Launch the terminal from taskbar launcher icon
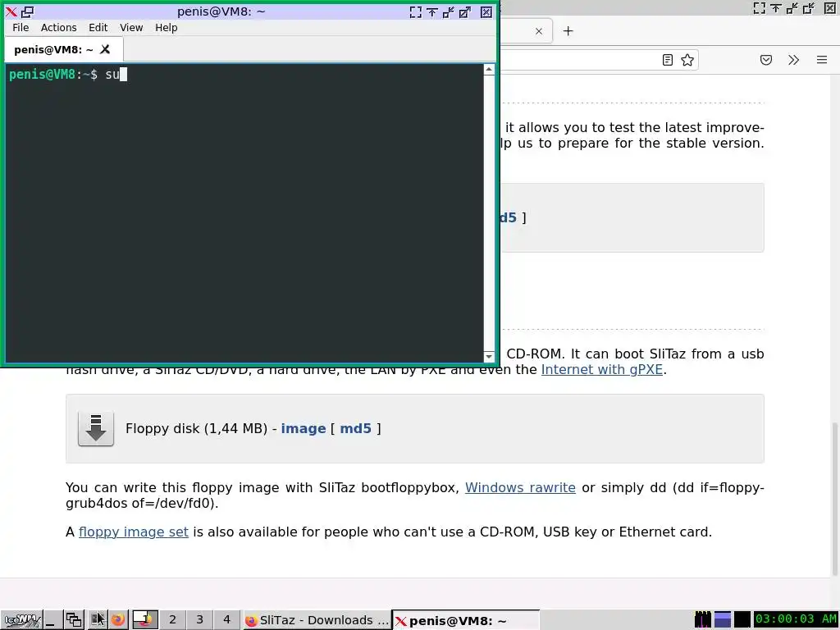 click(97, 620)
